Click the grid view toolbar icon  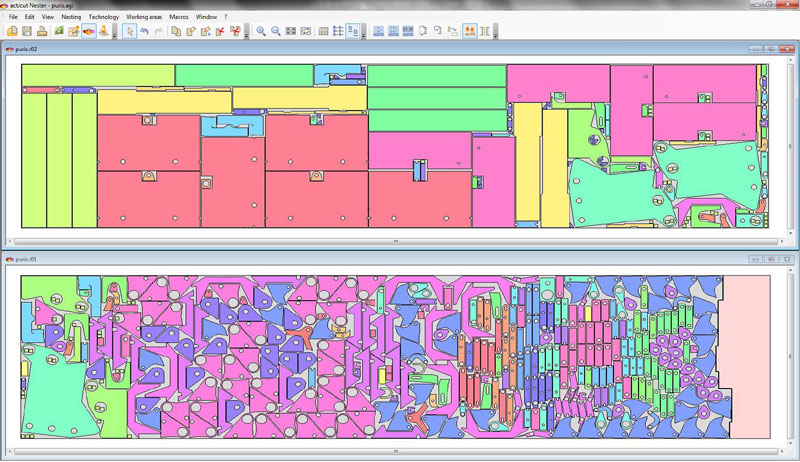coord(323,31)
